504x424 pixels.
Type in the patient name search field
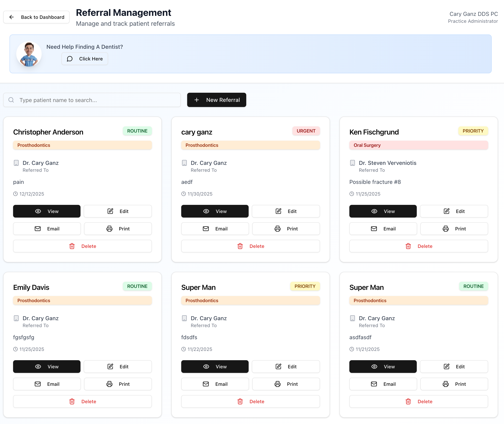click(92, 100)
